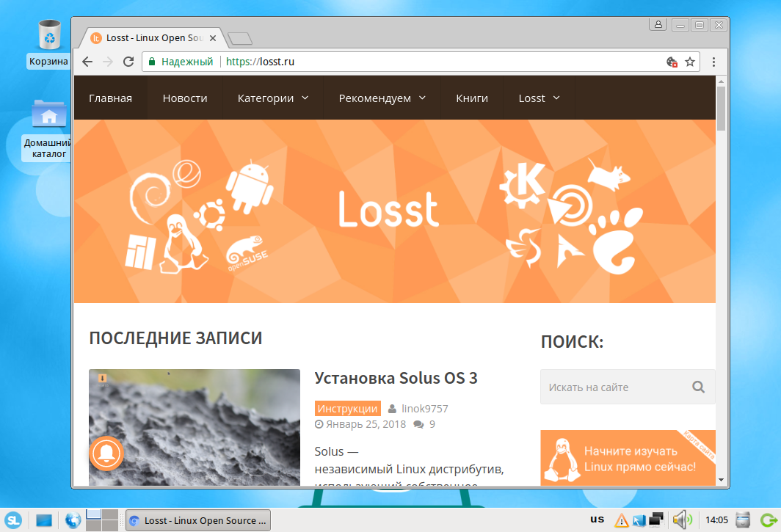781x532 pixels.
Task: Open the Книги menu item
Action: coord(472,98)
